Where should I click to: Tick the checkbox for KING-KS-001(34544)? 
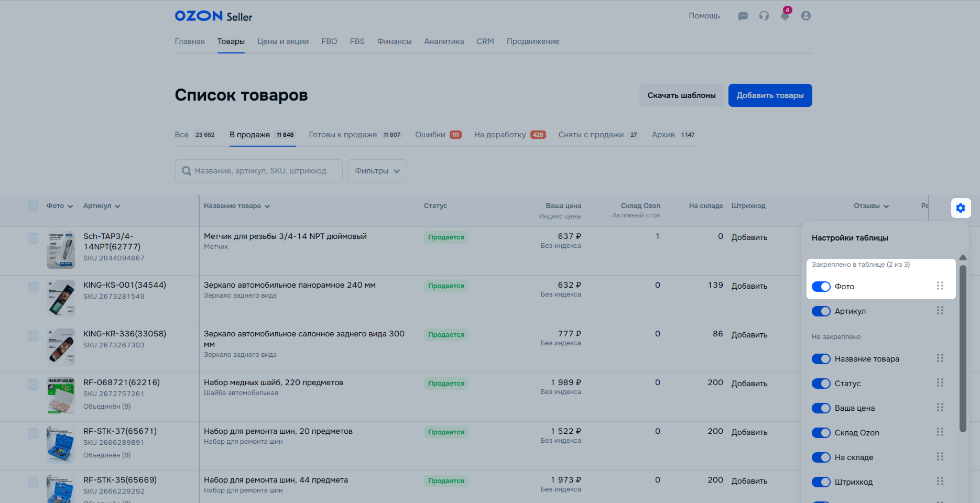point(33,287)
